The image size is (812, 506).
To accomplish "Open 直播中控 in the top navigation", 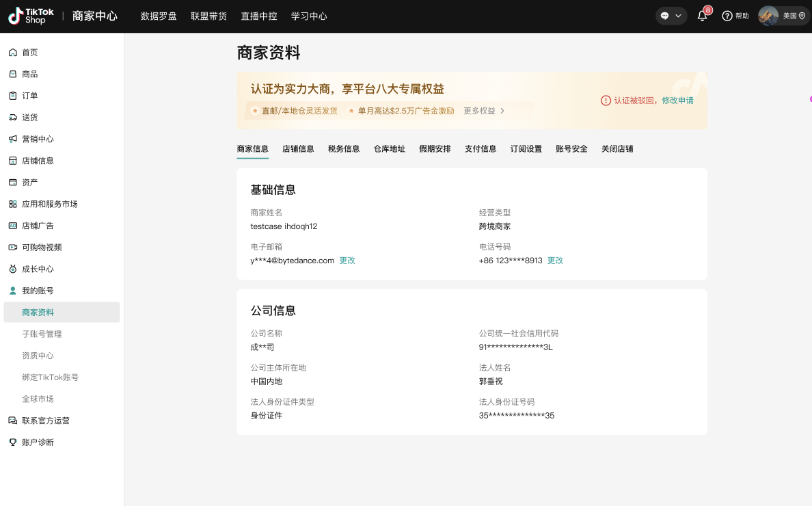I will tap(259, 16).
